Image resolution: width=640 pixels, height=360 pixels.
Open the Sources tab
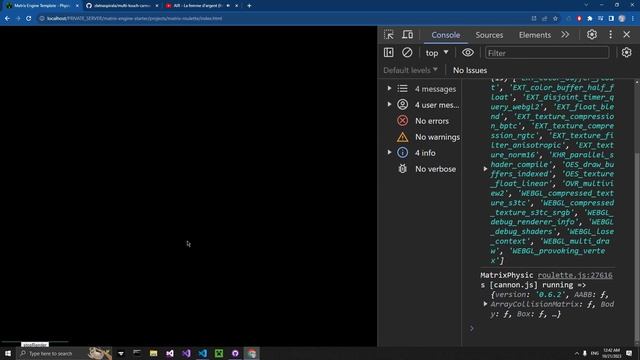[489, 35]
